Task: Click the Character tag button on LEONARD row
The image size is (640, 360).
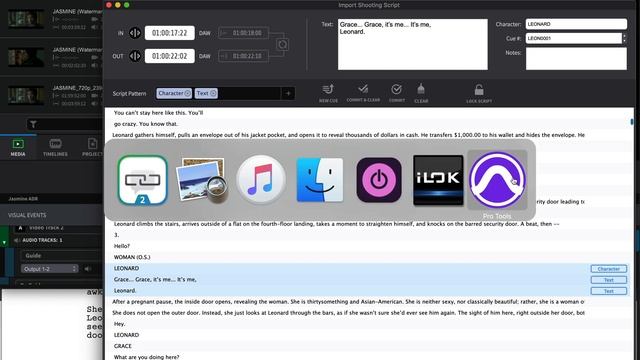Action: pos(609,269)
